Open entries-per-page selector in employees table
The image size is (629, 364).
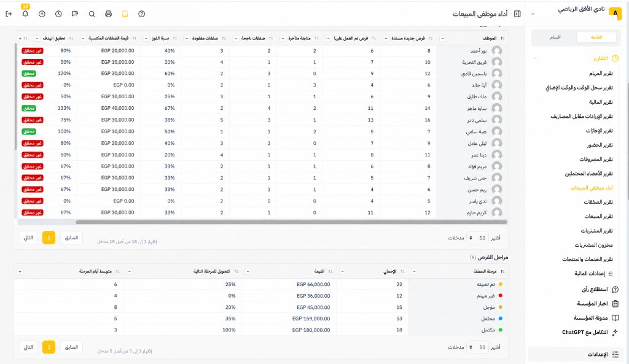(x=477, y=238)
